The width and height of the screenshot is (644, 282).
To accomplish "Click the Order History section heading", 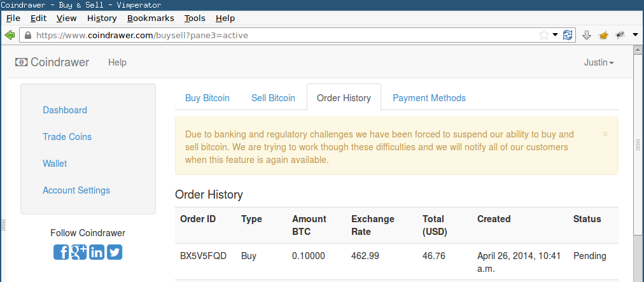I will tap(209, 194).
